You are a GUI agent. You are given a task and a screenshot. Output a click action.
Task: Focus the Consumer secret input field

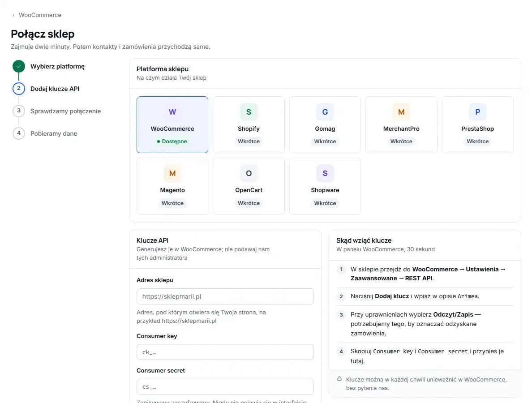point(225,387)
